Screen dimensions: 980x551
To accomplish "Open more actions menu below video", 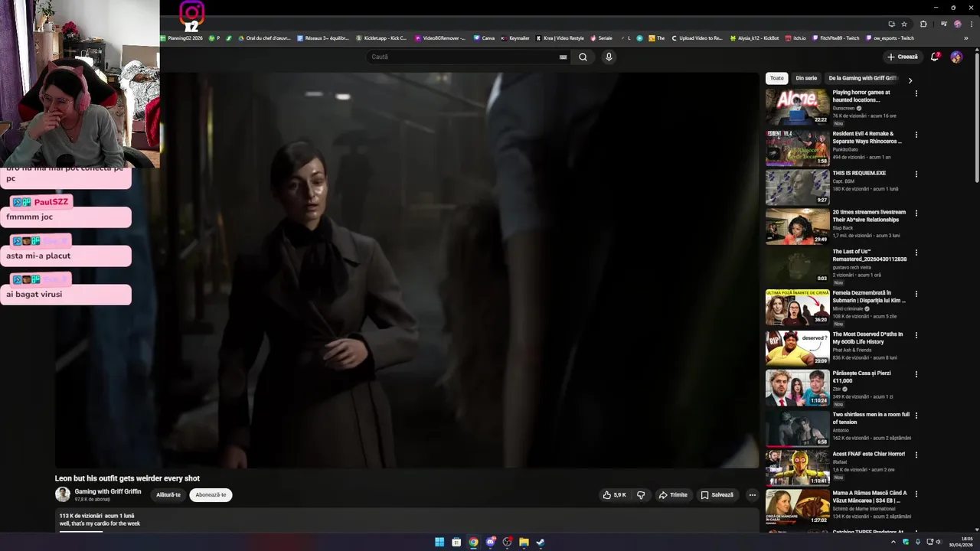I will point(752,495).
